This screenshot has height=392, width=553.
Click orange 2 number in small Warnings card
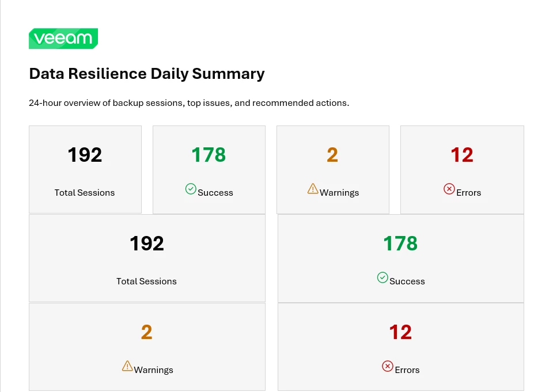tap(332, 155)
